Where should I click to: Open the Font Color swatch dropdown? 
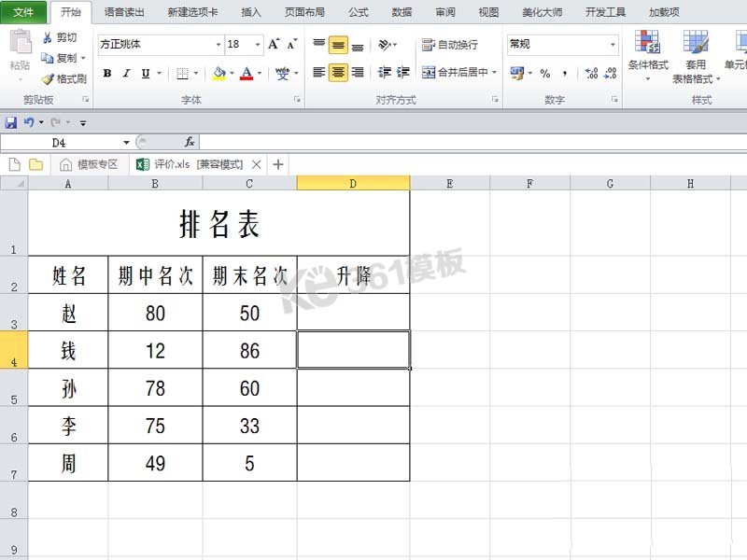click(x=258, y=71)
